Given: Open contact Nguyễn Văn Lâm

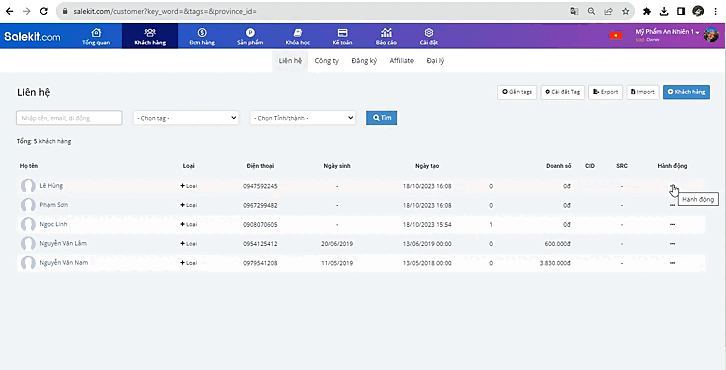Looking at the screenshot, I should coord(63,243).
